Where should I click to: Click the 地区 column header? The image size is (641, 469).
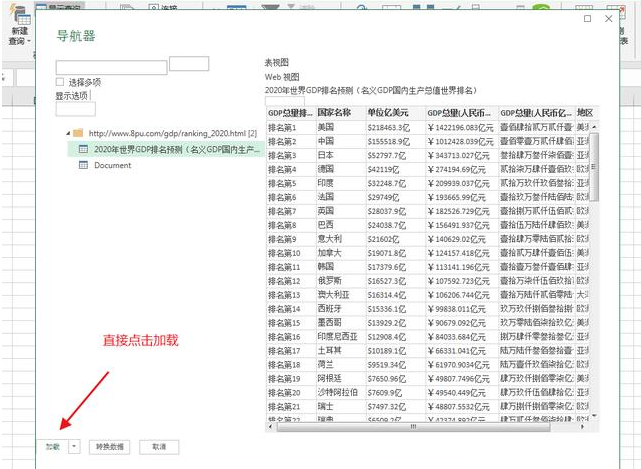[x=586, y=113]
